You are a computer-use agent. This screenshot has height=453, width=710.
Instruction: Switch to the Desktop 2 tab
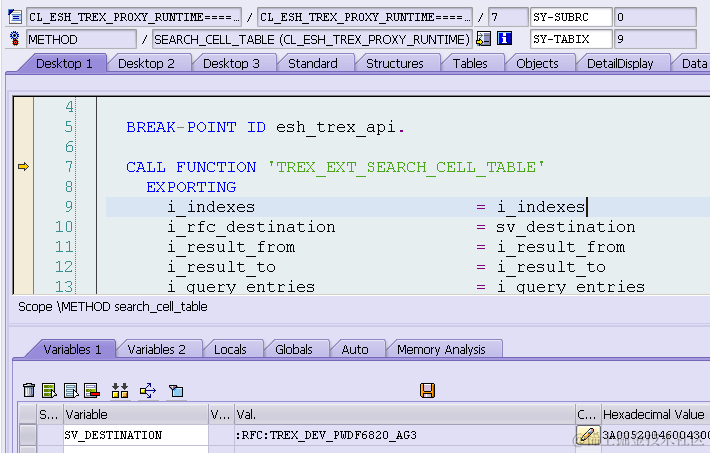tap(146, 63)
